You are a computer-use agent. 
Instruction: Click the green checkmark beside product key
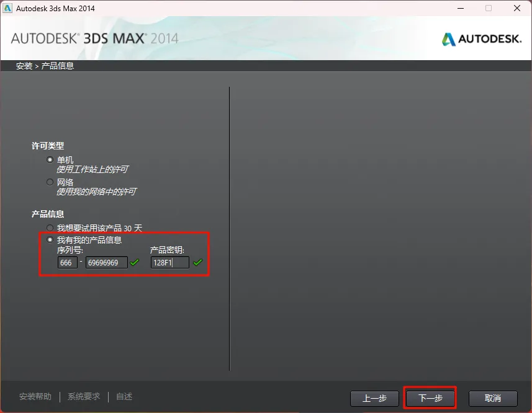(198, 262)
